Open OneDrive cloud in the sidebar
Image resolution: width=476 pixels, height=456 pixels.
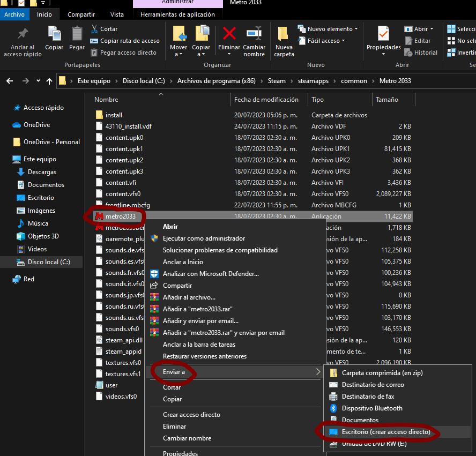tap(32, 125)
